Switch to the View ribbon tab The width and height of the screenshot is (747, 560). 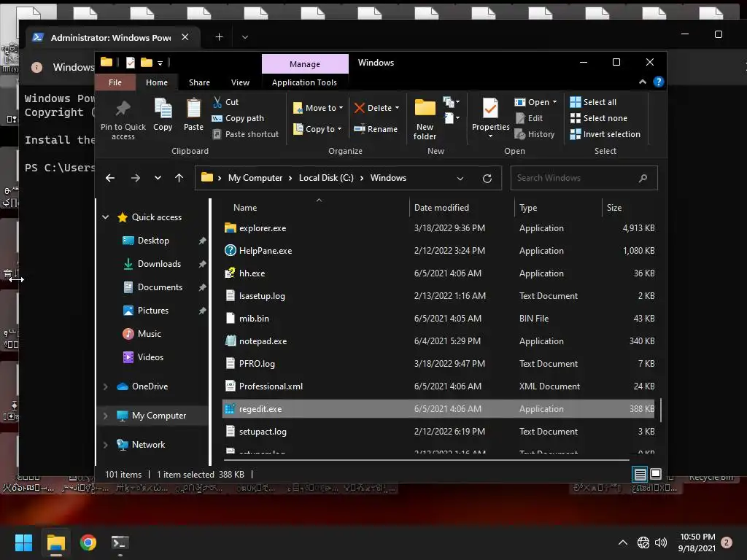[240, 82]
